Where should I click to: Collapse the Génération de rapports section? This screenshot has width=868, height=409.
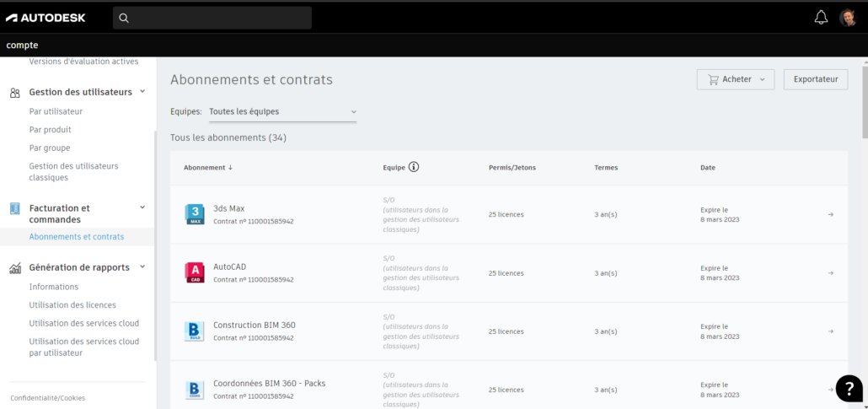[x=142, y=266]
